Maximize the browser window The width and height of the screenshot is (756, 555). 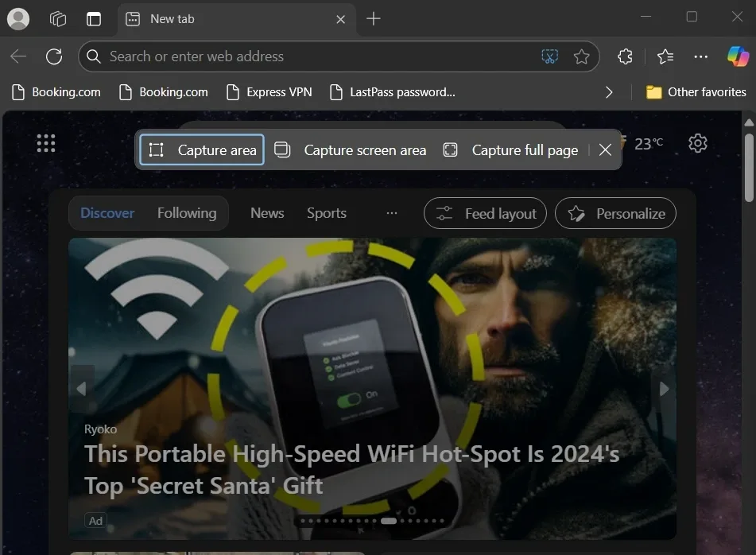(692, 17)
